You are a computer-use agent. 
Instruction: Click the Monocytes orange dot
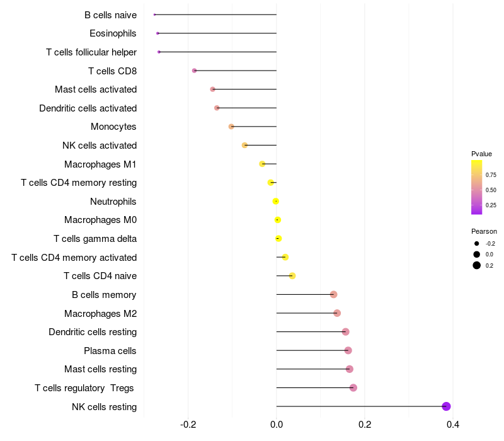[x=231, y=127]
